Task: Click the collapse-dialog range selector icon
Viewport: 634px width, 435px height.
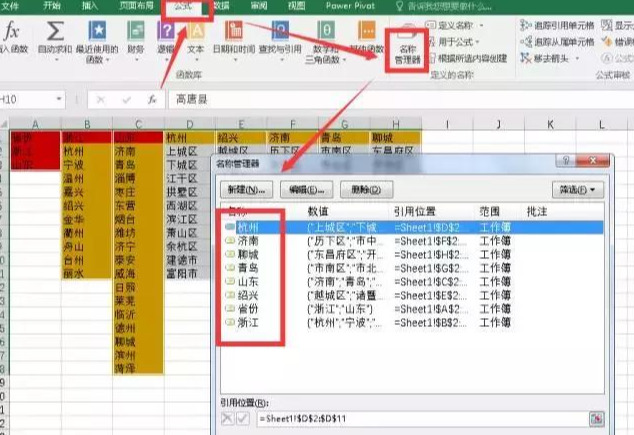Action: [597, 418]
